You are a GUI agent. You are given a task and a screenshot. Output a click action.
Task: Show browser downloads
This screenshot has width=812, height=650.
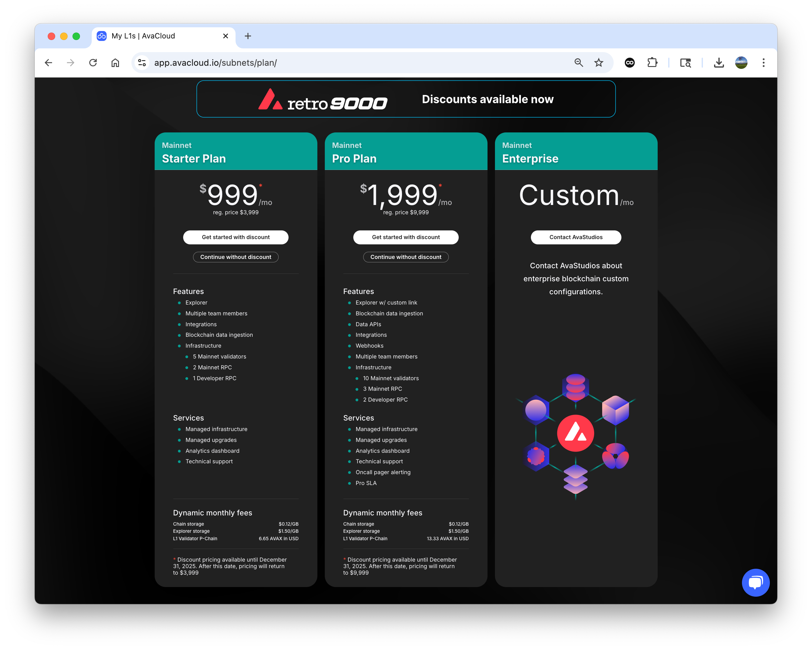(x=719, y=63)
